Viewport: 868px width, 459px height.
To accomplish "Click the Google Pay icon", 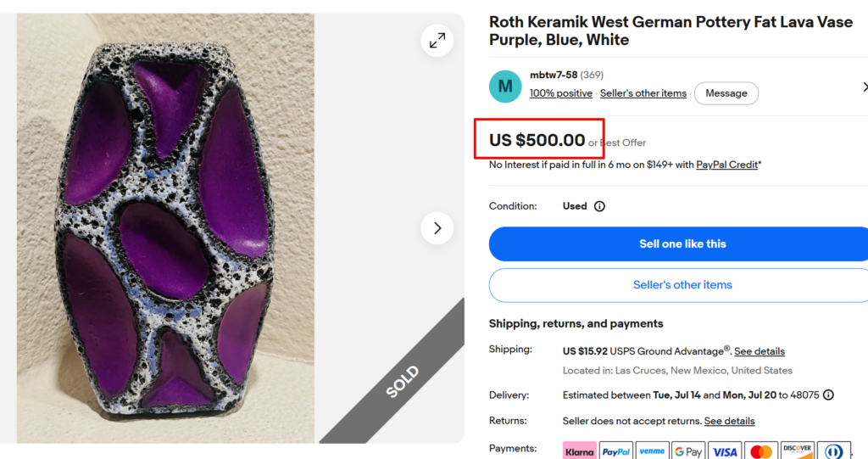I will pos(688,451).
